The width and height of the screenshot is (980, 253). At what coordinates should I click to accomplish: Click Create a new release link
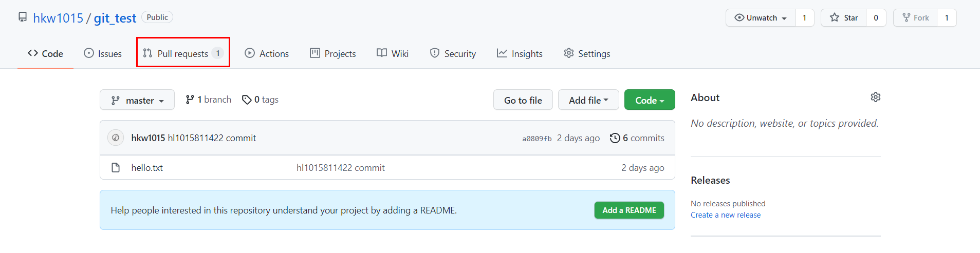pyautogui.click(x=726, y=215)
